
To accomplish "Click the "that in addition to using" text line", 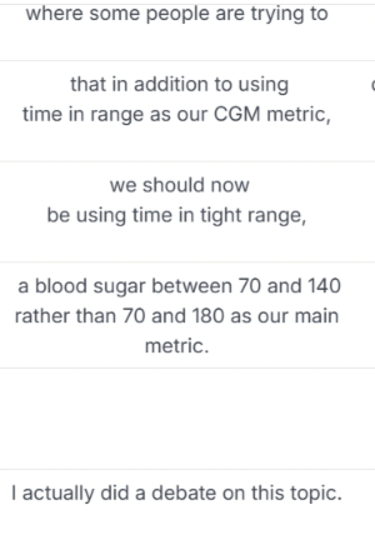I will pyautogui.click(x=179, y=84).
